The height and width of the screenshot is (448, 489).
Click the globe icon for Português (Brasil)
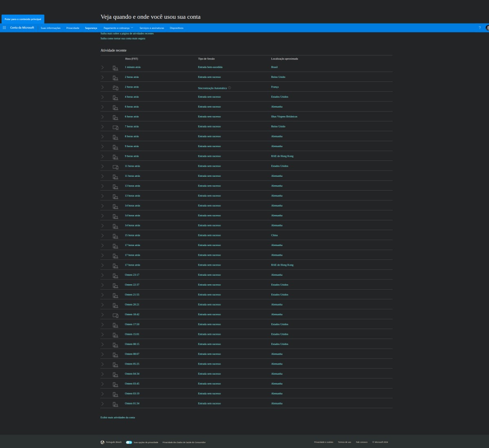(102, 442)
